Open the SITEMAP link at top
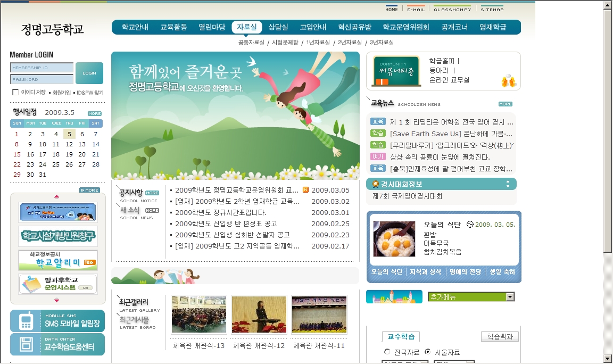The width and height of the screenshot is (613, 364). click(492, 9)
